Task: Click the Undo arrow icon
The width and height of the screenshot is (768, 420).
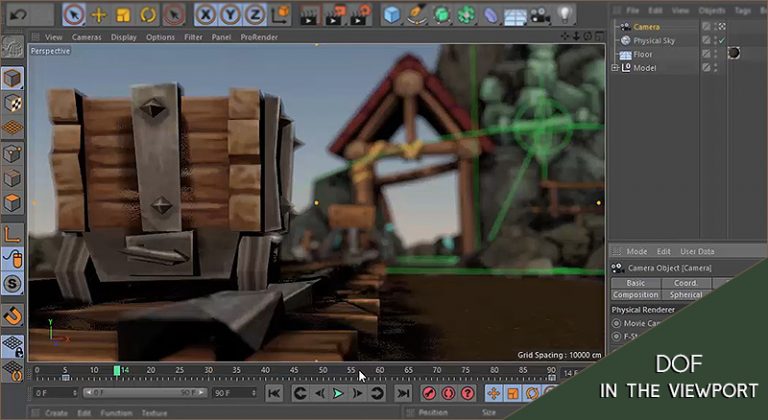Action: 18,15
